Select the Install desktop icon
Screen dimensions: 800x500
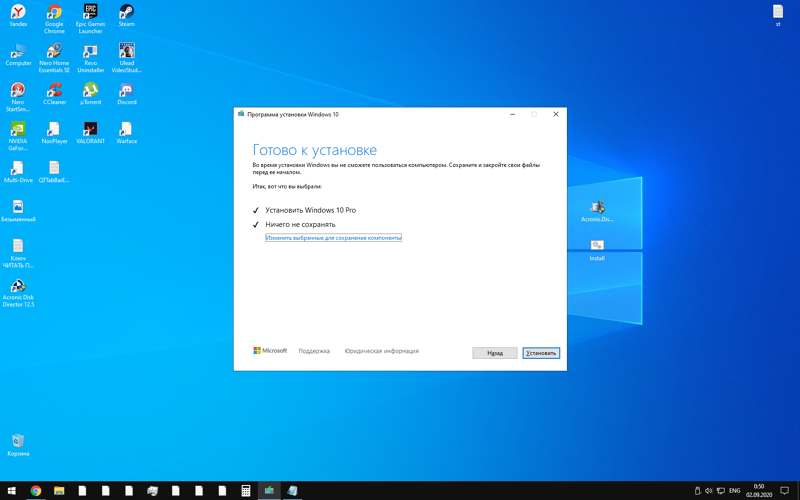point(597,250)
